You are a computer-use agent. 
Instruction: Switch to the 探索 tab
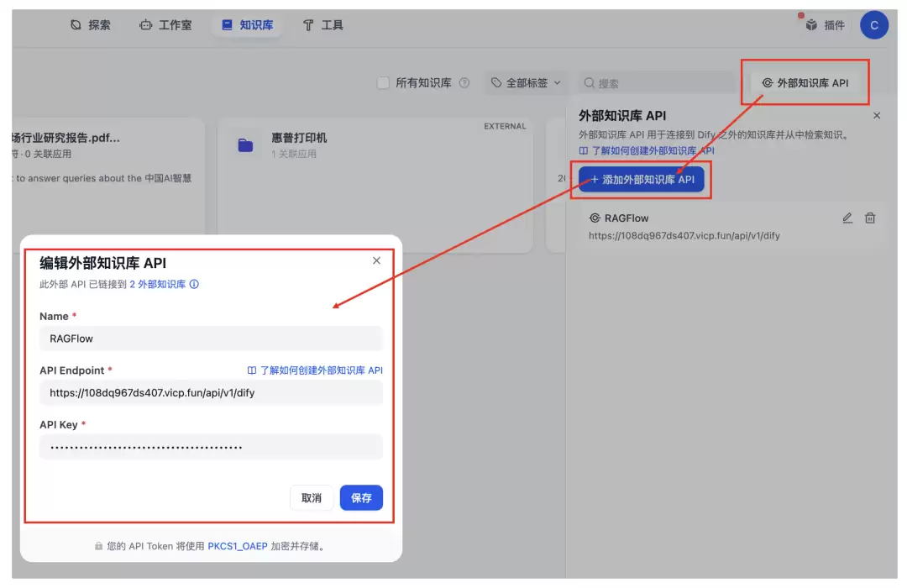[90, 25]
